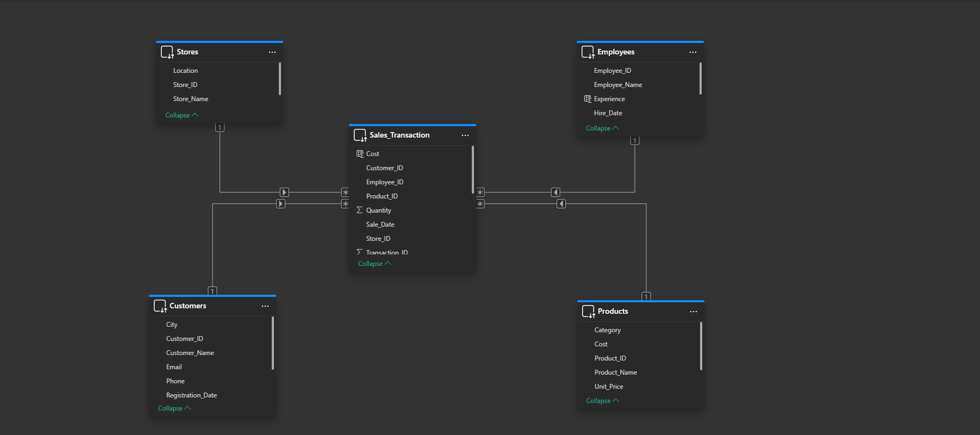Click the Stores table header icon
This screenshot has width=980, height=435.
(x=167, y=52)
